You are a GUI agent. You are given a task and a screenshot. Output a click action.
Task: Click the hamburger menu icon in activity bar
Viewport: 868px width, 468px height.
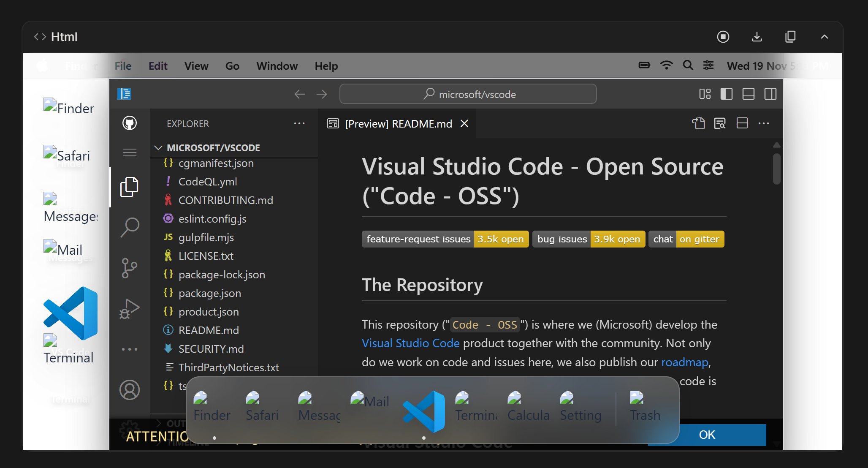(x=130, y=152)
